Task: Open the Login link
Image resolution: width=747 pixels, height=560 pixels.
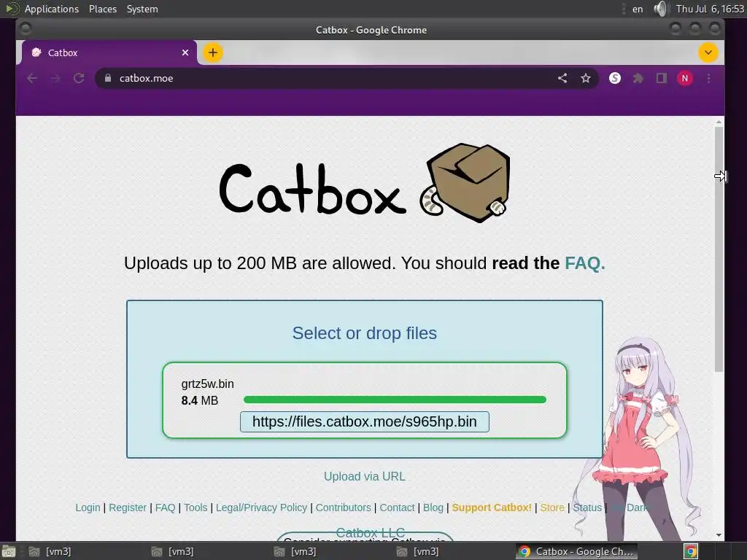Action: click(x=88, y=507)
